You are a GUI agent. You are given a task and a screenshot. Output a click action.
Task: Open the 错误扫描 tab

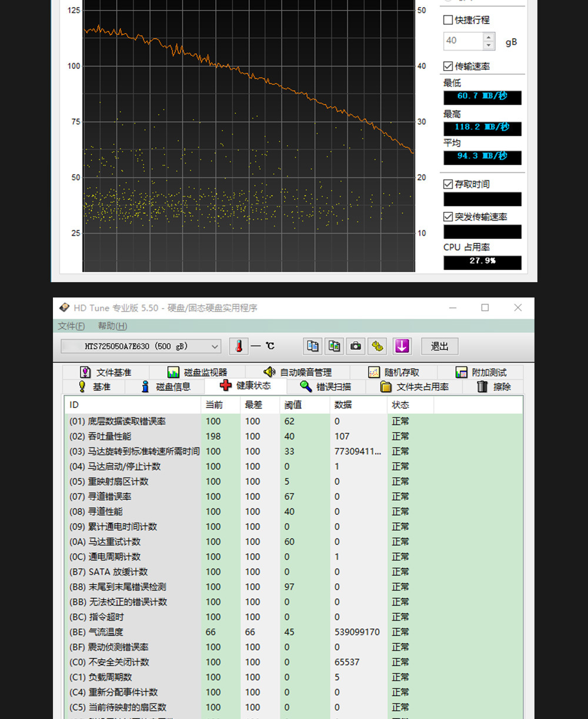click(x=325, y=386)
